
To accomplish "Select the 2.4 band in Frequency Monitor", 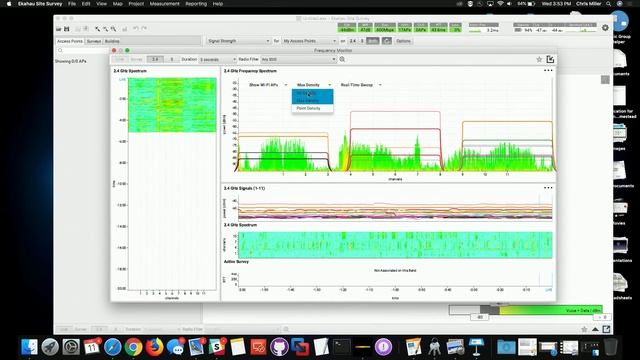I will 155,59.
